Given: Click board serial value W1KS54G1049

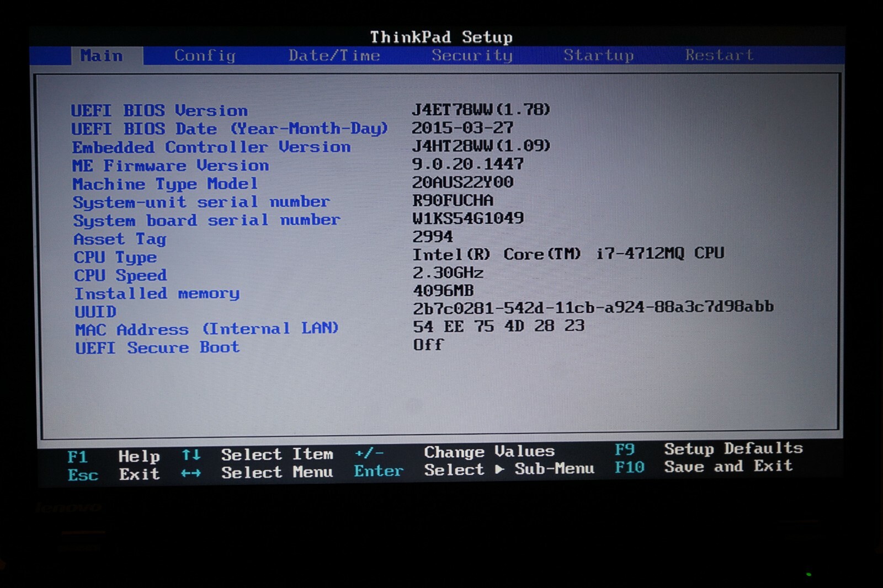Looking at the screenshot, I should point(468,218).
